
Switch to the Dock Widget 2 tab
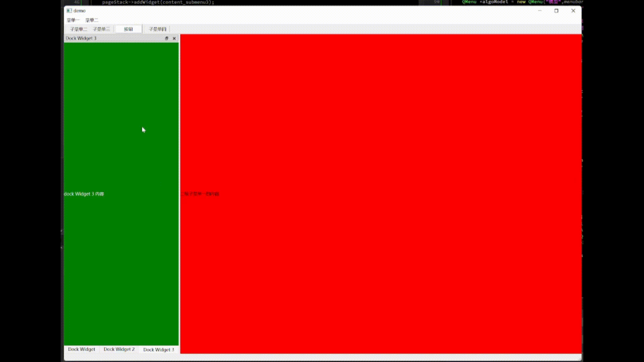pyautogui.click(x=119, y=349)
